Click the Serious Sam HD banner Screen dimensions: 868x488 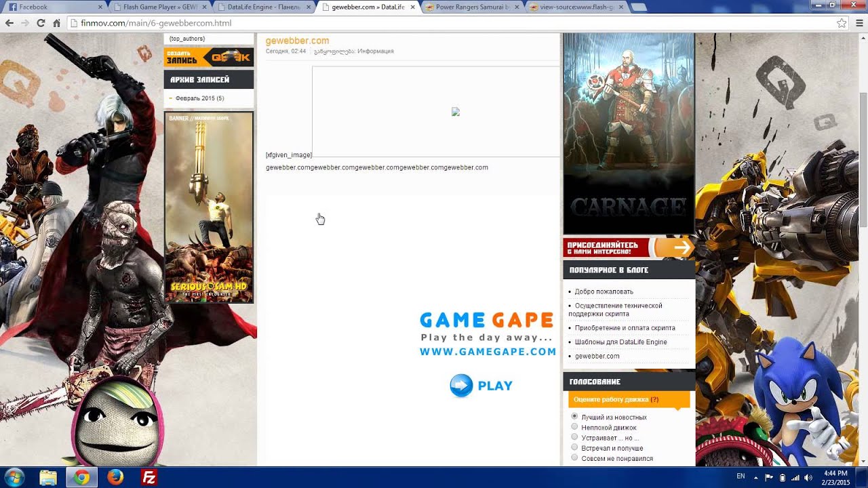click(x=209, y=207)
